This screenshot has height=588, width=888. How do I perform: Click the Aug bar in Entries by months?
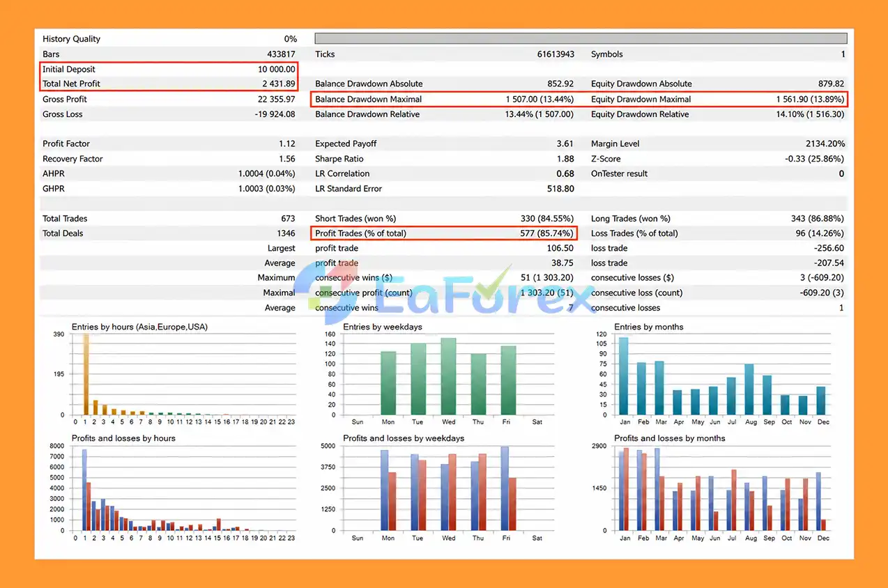(749, 389)
